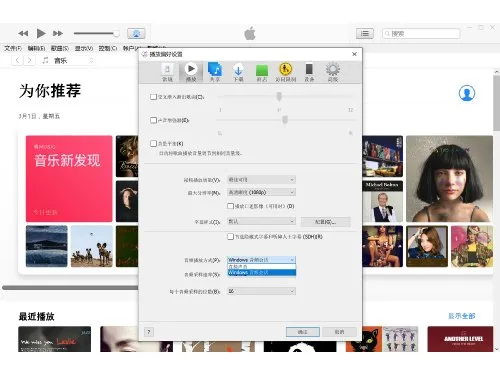Open the 编辑(E) menu
Viewport: 500px width, 375px height.
[36, 48]
